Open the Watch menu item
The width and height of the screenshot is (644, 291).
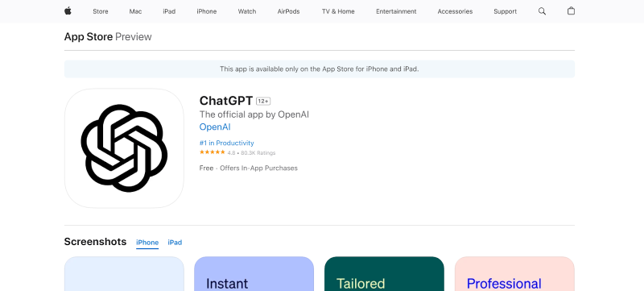247,11
